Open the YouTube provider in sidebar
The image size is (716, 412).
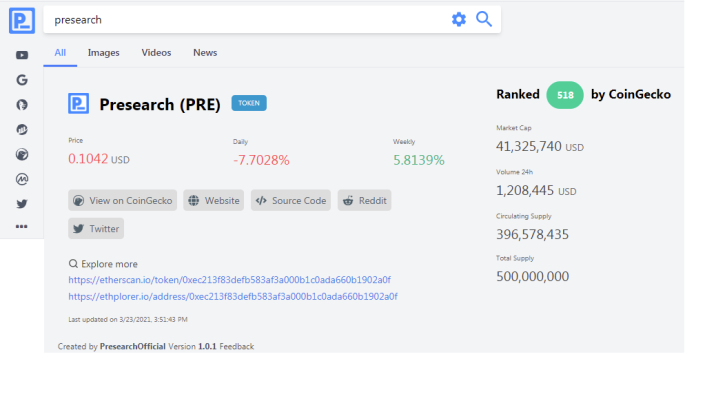coord(22,55)
